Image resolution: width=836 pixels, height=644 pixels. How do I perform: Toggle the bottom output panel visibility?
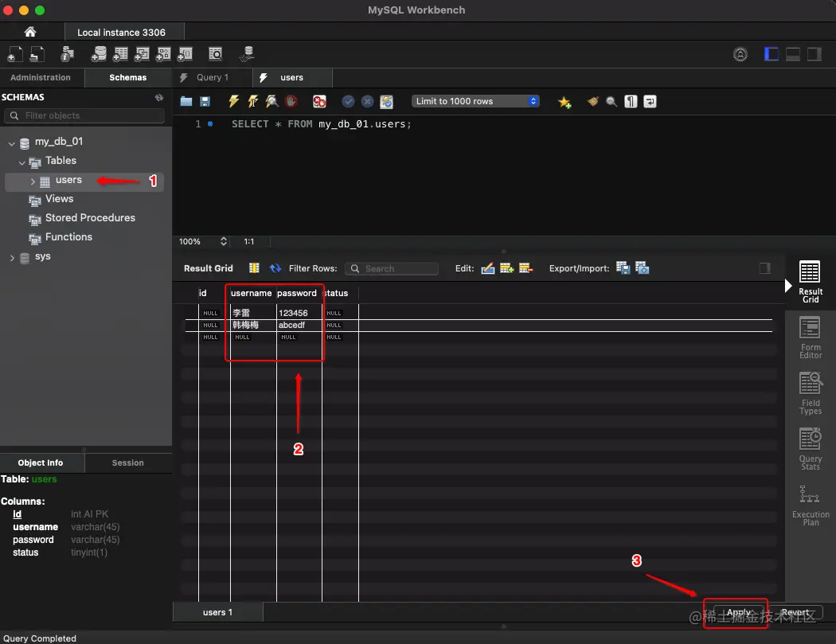pos(793,54)
